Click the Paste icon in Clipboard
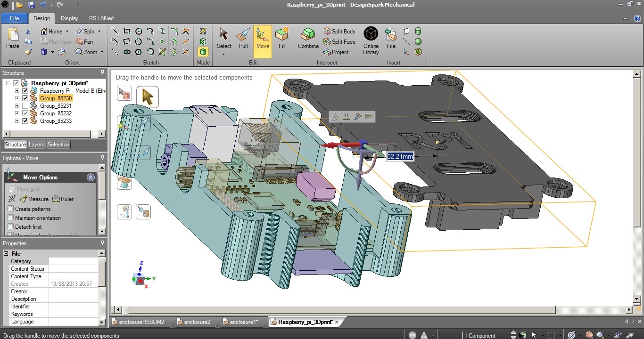 tap(13, 38)
